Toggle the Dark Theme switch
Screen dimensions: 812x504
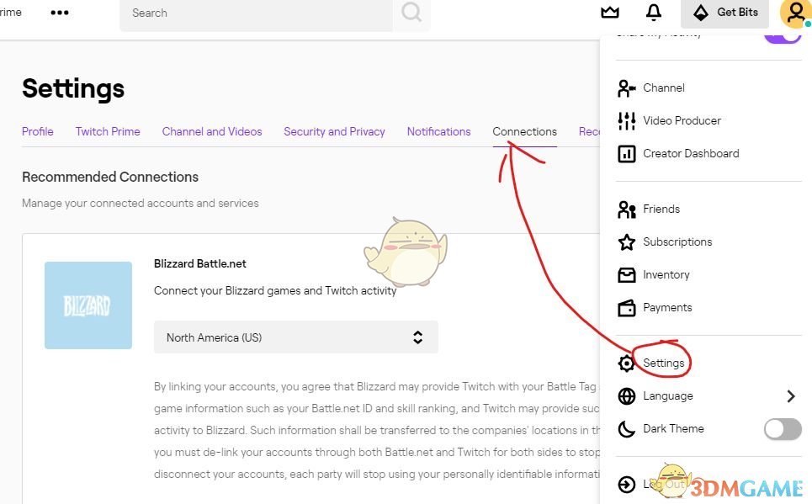(x=783, y=429)
